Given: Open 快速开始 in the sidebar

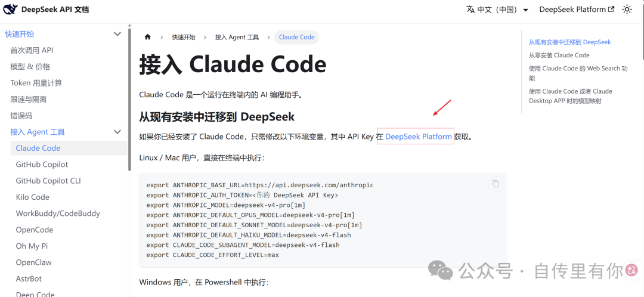Looking at the screenshot, I should pyautogui.click(x=19, y=34).
